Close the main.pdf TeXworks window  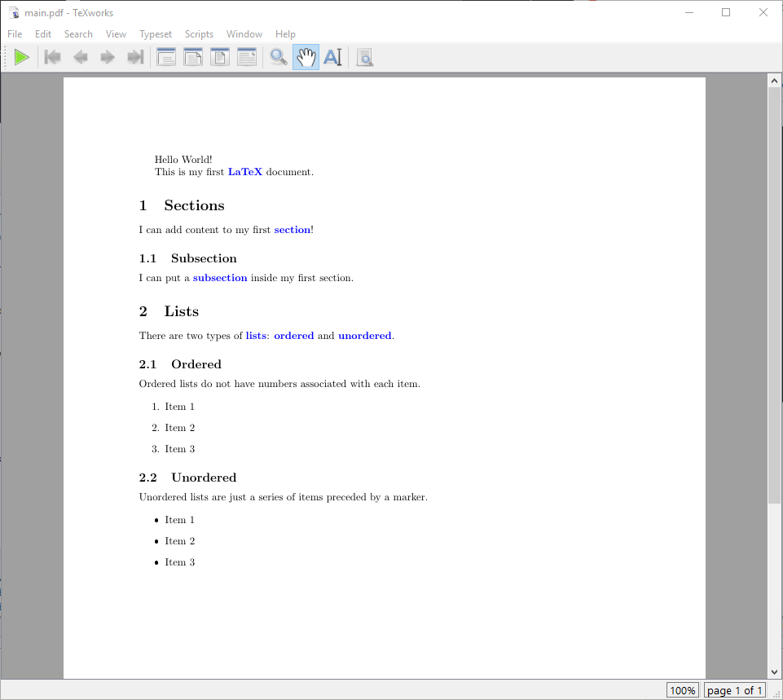pyautogui.click(x=763, y=12)
